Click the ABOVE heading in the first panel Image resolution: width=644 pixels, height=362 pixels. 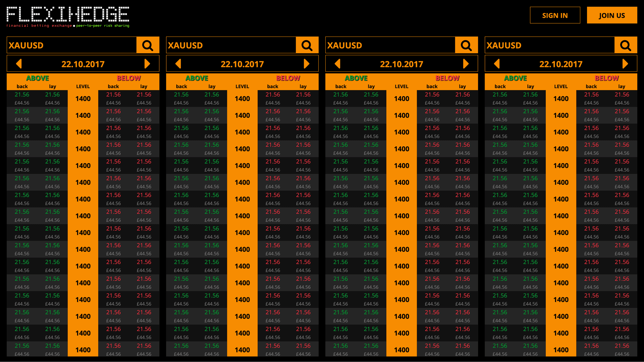[x=38, y=78]
